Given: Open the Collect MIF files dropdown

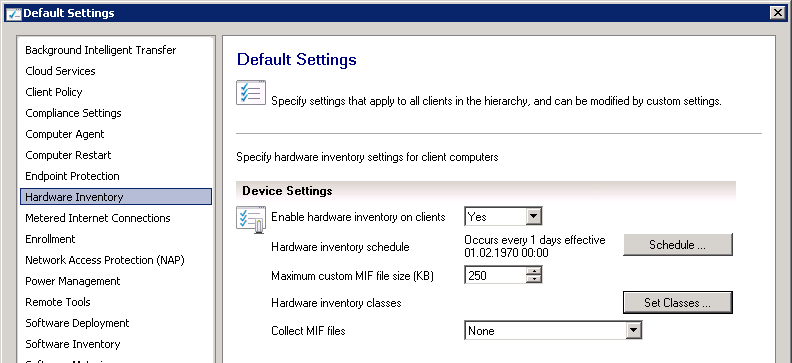Looking at the screenshot, I should click(553, 331).
